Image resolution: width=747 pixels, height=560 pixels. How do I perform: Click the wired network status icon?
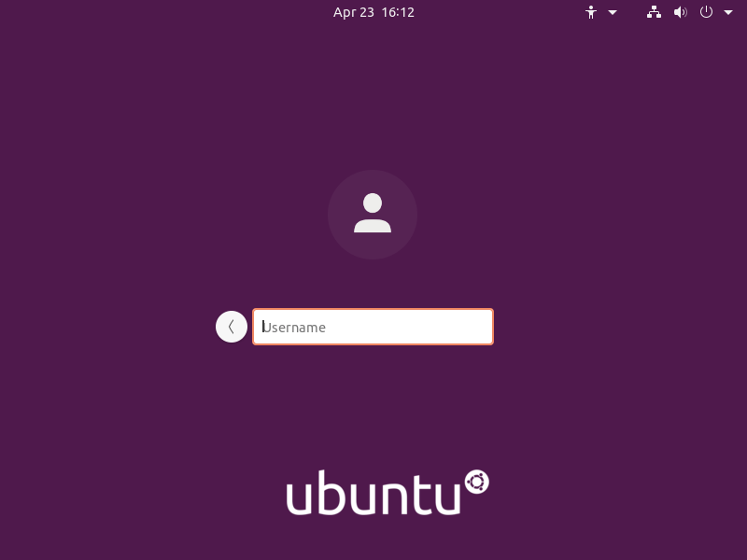[x=654, y=12]
